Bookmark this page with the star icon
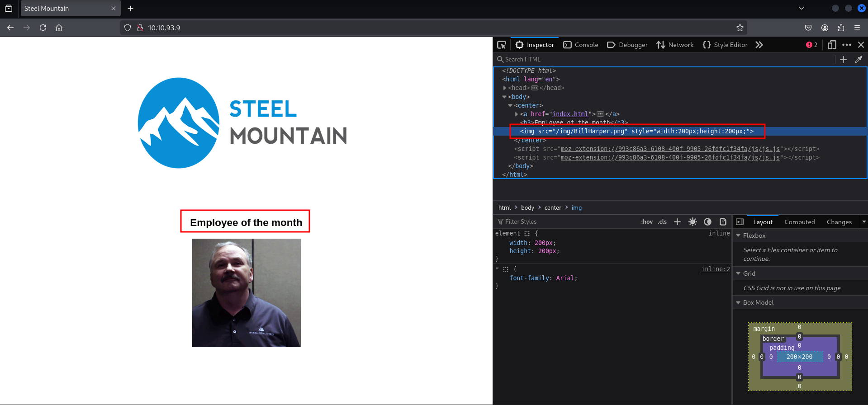The height and width of the screenshot is (405, 868). point(740,28)
